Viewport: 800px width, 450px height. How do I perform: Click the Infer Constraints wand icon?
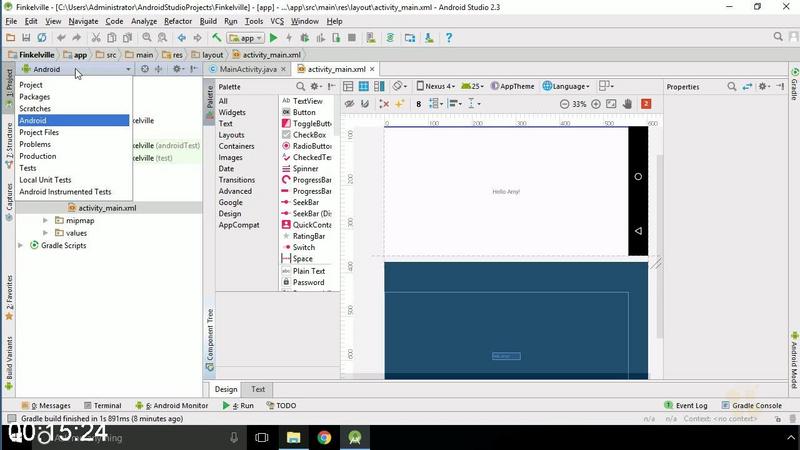click(x=399, y=104)
